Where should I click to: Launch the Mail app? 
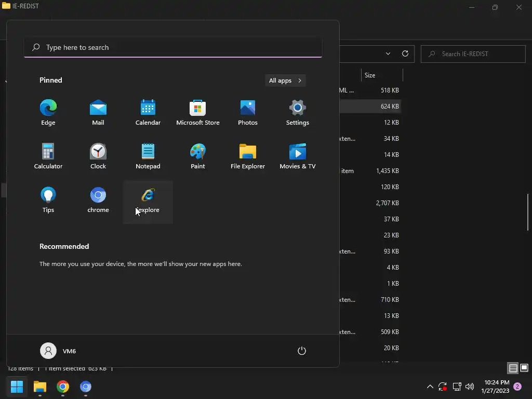point(98,113)
